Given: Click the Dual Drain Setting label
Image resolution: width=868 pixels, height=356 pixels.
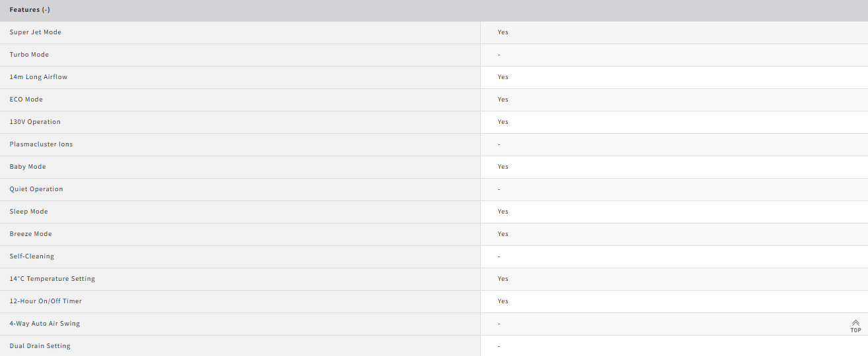Looking at the screenshot, I should 40,346.
